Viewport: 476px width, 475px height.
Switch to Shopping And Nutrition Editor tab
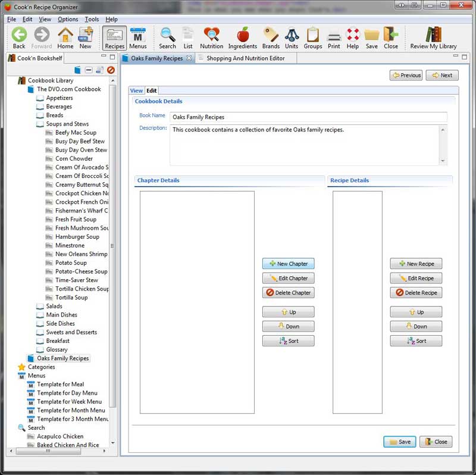[246, 58]
